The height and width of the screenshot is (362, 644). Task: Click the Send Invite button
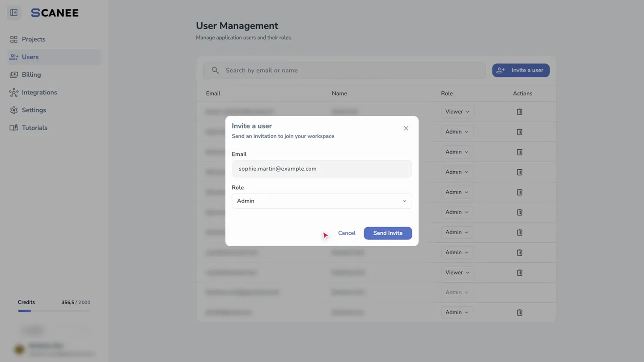point(388,233)
